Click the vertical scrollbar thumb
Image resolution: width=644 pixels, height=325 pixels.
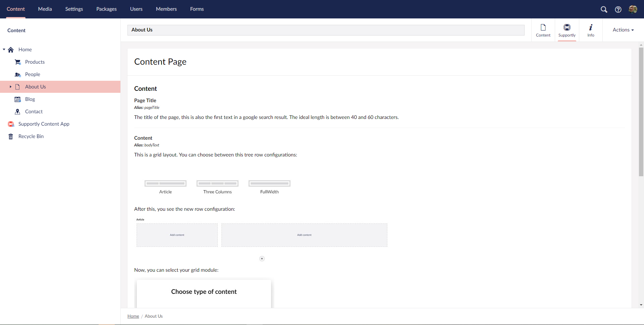click(x=641, y=111)
